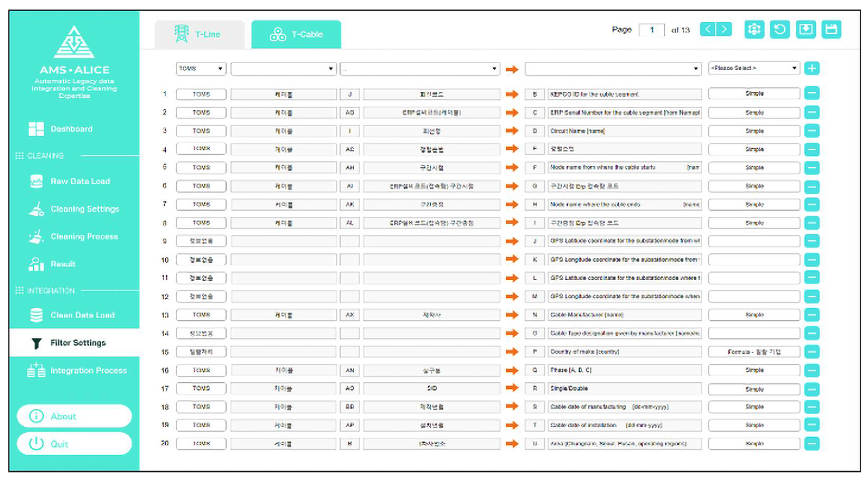Remove row 1 with minus button
This screenshot has width=868, height=483.
812,93
